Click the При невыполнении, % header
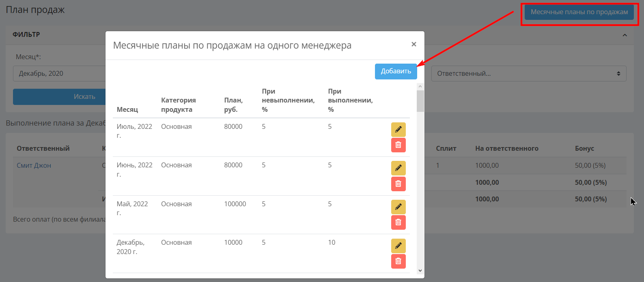This screenshot has width=644, height=282. tap(288, 100)
